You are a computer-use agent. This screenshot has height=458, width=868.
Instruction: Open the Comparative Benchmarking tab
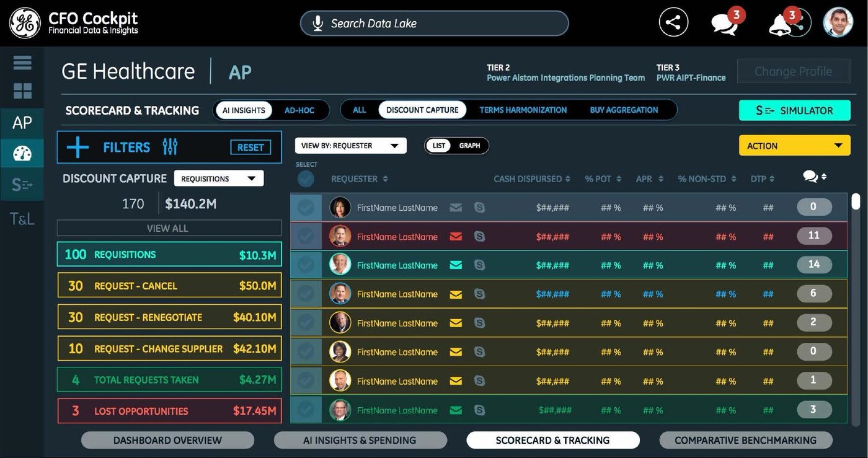click(745, 441)
